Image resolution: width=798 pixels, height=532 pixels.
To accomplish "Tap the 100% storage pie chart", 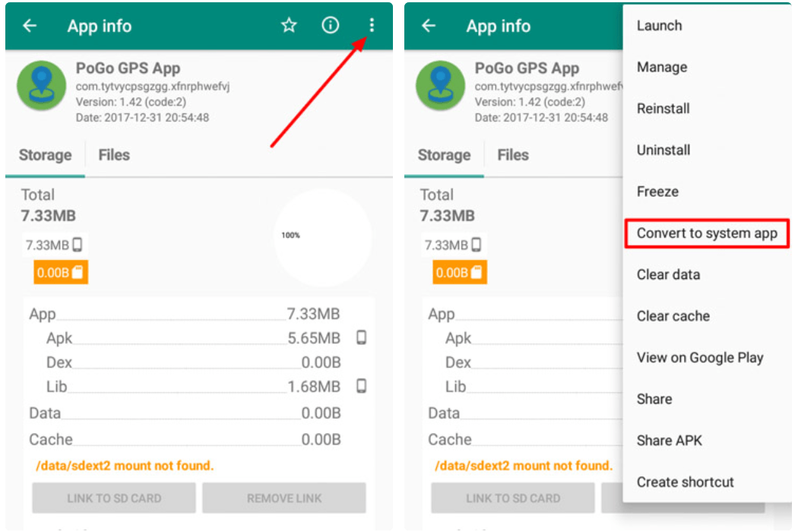I will tap(323, 238).
